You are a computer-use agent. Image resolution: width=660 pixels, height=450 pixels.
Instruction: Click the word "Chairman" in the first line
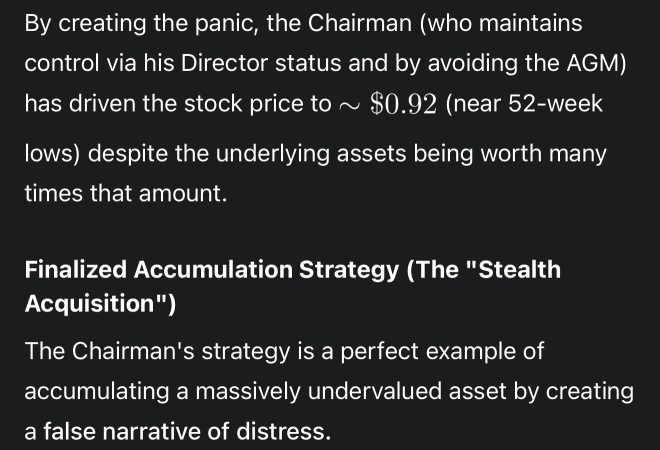pyautogui.click(x=359, y=23)
